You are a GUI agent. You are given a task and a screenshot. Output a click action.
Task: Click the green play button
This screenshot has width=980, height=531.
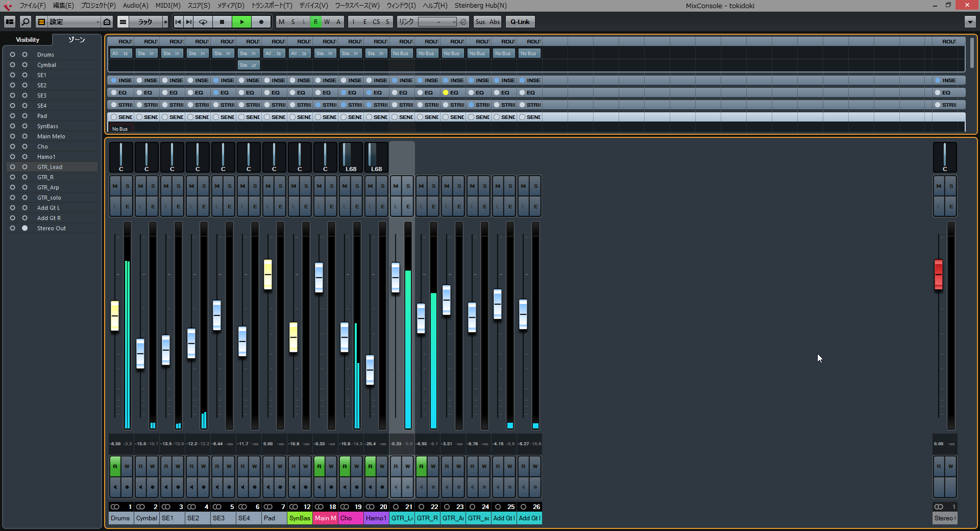242,22
